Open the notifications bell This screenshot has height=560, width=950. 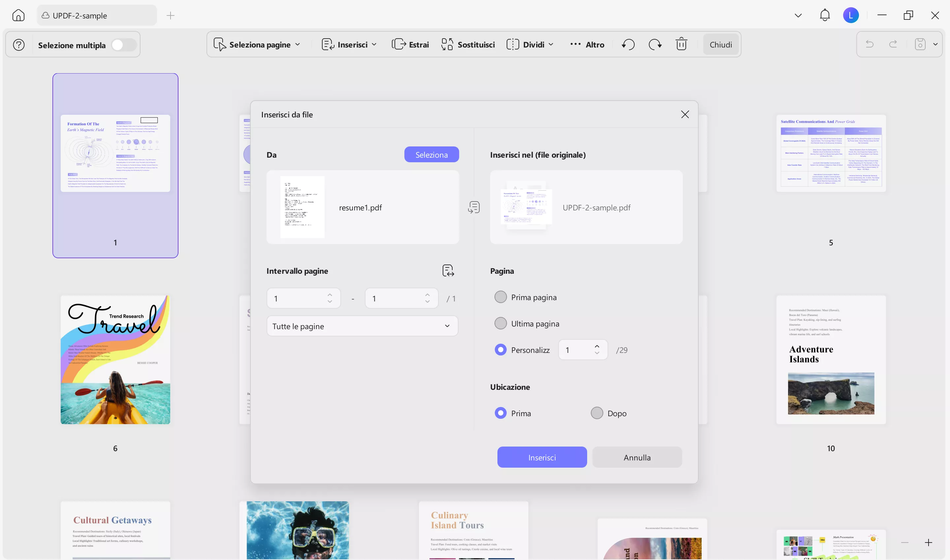(825, 16)
